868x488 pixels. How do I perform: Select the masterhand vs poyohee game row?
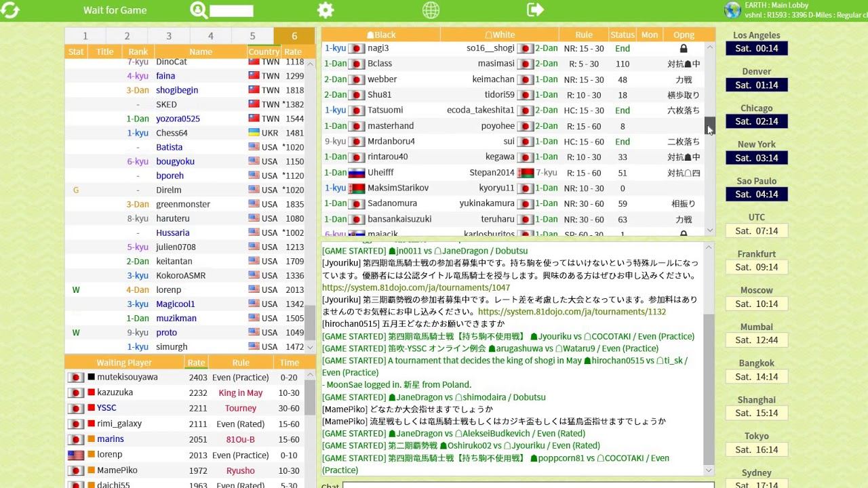513,126
